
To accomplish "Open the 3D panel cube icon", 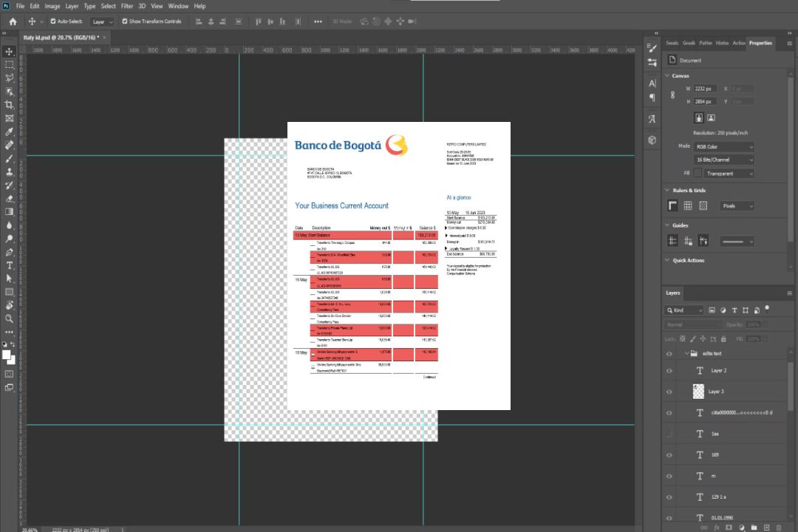I will (652, 140).
